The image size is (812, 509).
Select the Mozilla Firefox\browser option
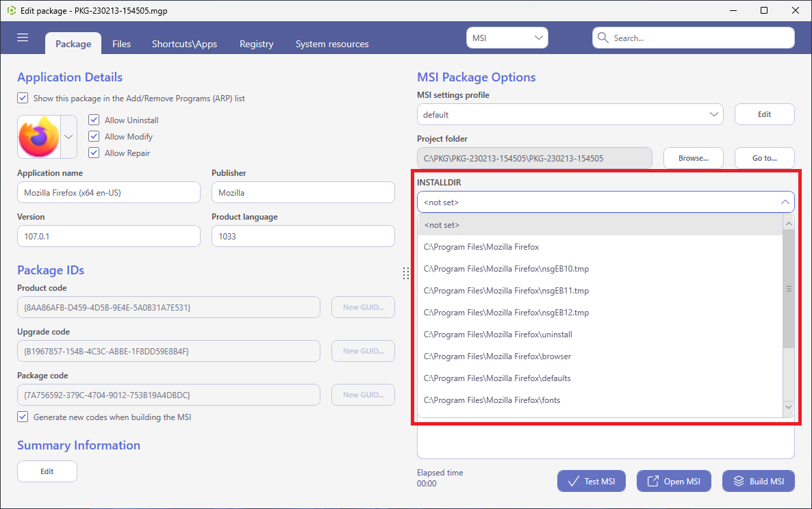point(600,356)
